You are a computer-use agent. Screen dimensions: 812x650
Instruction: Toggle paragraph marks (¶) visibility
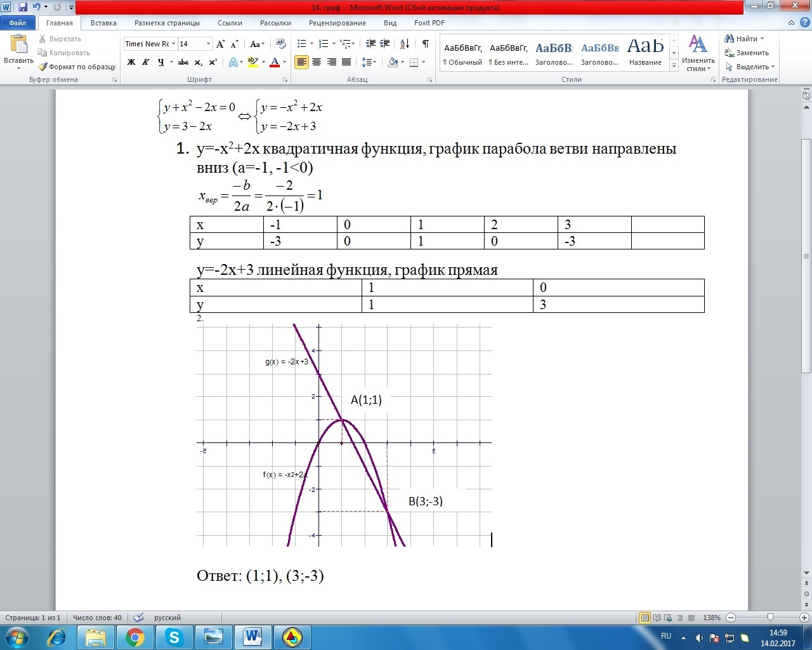(425, 44)
